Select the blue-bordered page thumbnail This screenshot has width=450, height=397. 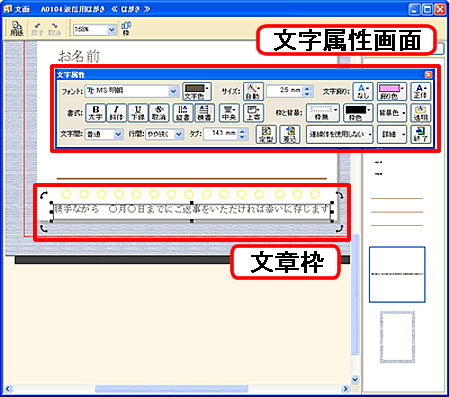[x=397, y=275]
